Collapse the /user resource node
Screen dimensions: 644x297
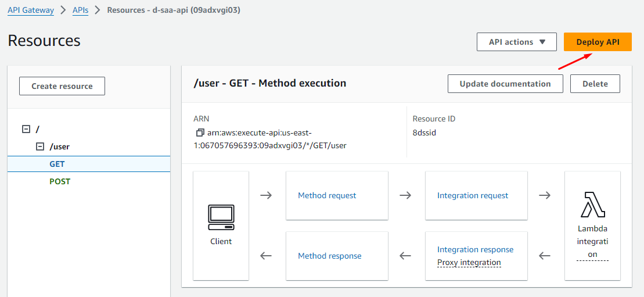40,146
